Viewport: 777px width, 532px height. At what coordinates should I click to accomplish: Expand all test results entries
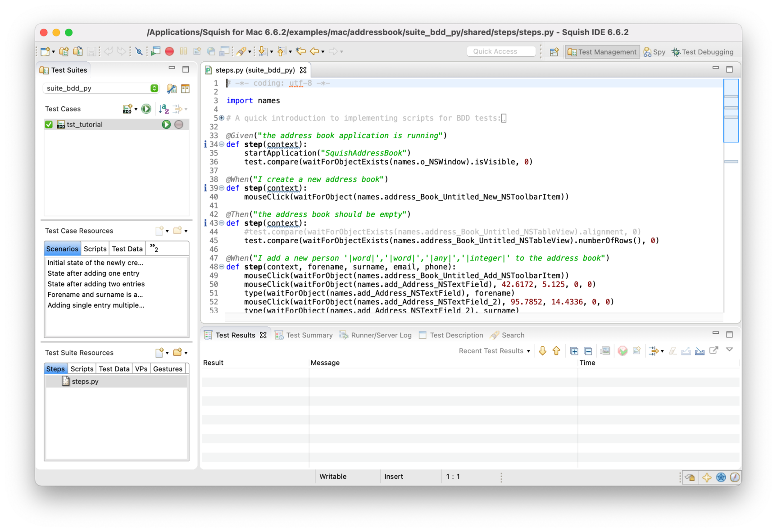tap(574, 351)
